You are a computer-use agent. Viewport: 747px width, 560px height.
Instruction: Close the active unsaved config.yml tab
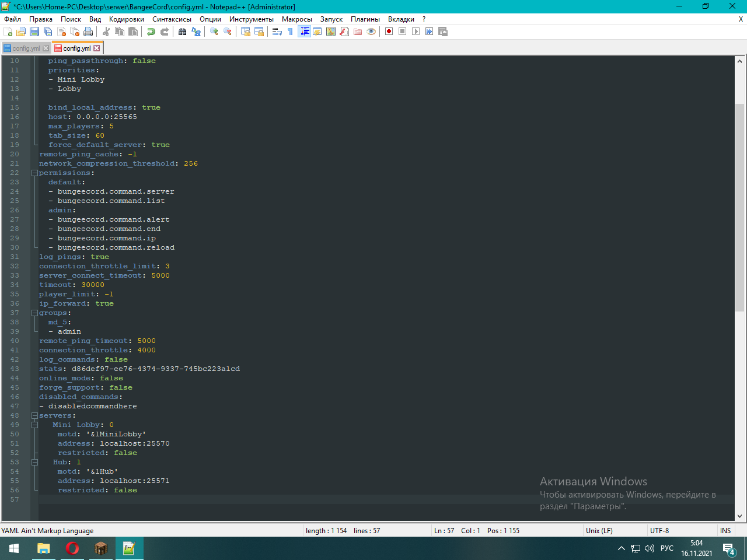pyautogui.click(x=97, y=48)
